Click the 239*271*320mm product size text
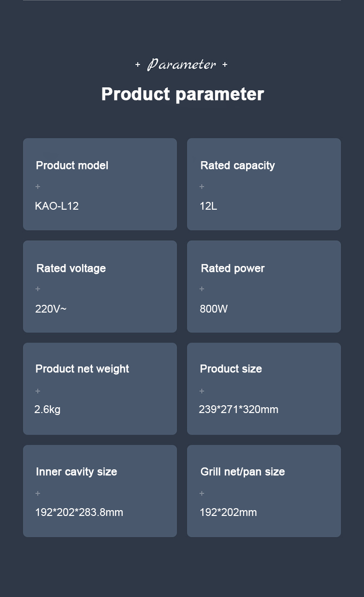 coord(238,410)
